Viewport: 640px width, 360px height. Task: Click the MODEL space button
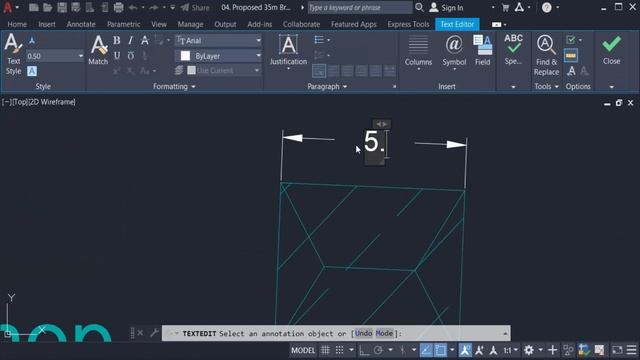click(303, 350)
